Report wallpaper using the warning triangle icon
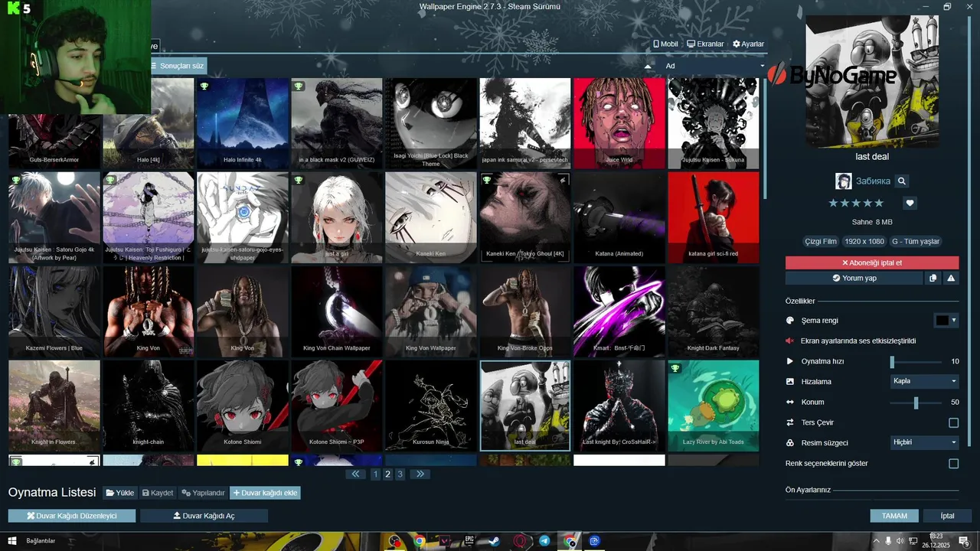980x551 pixels. click(x=951, y=278)
